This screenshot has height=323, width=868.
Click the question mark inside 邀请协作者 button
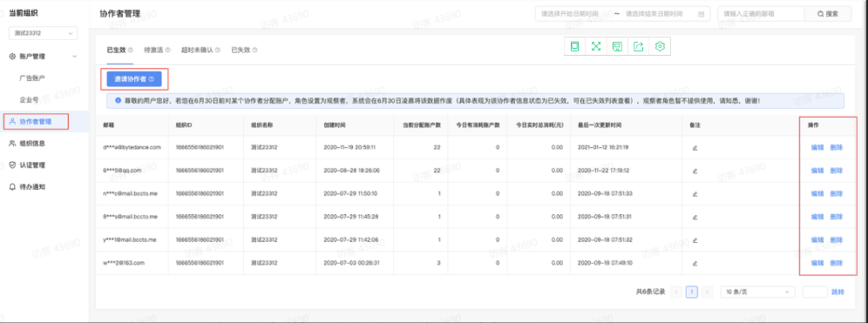click(151, 79)
